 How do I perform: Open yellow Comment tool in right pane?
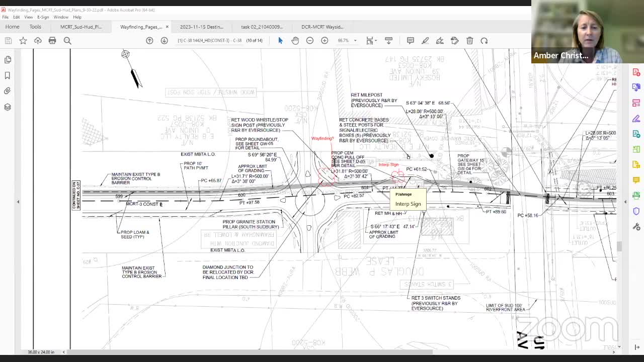(x=636, y=180)
